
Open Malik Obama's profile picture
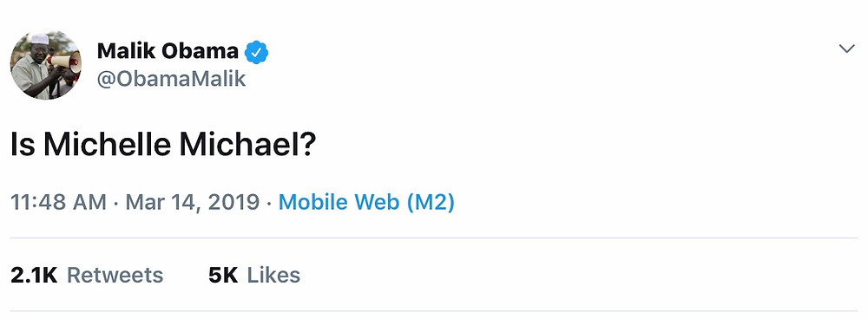[46, 65]
